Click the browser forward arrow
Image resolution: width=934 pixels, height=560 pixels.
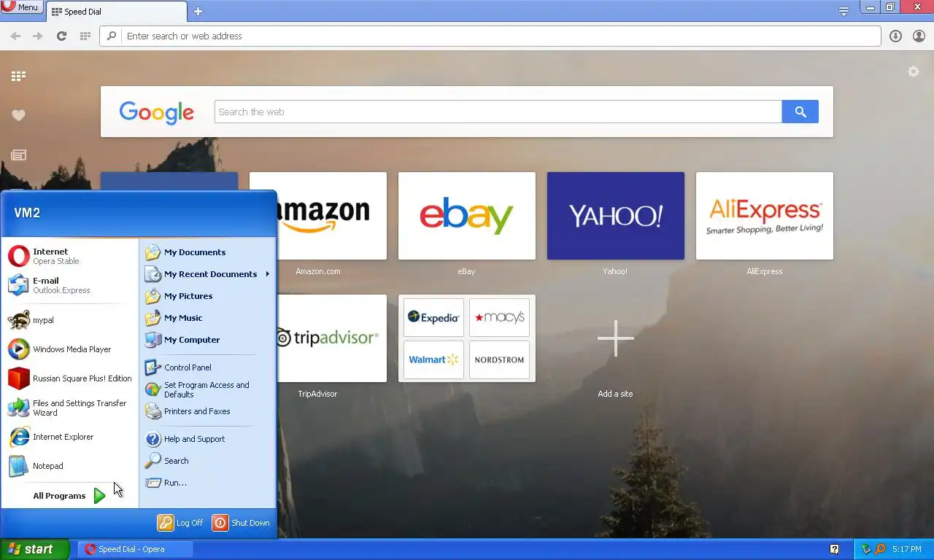(38, 36)
